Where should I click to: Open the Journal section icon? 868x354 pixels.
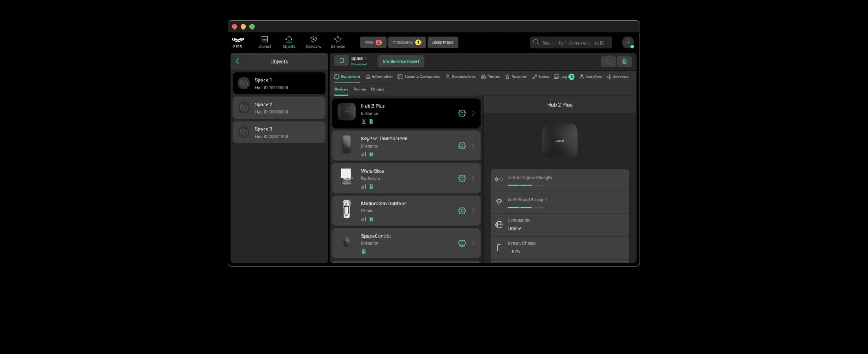click(x=264, y=39)
